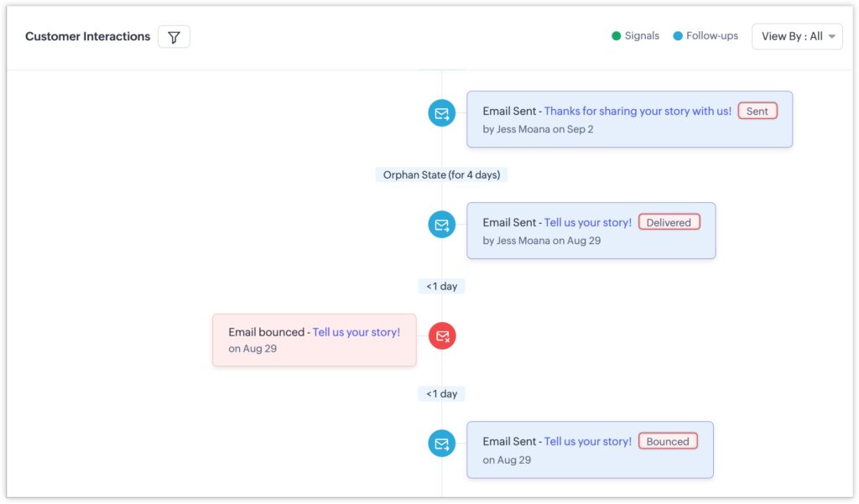Click the blue email icon beside the Sep 2 message
This screenshot has width=859, height=504.
point(441,112)
